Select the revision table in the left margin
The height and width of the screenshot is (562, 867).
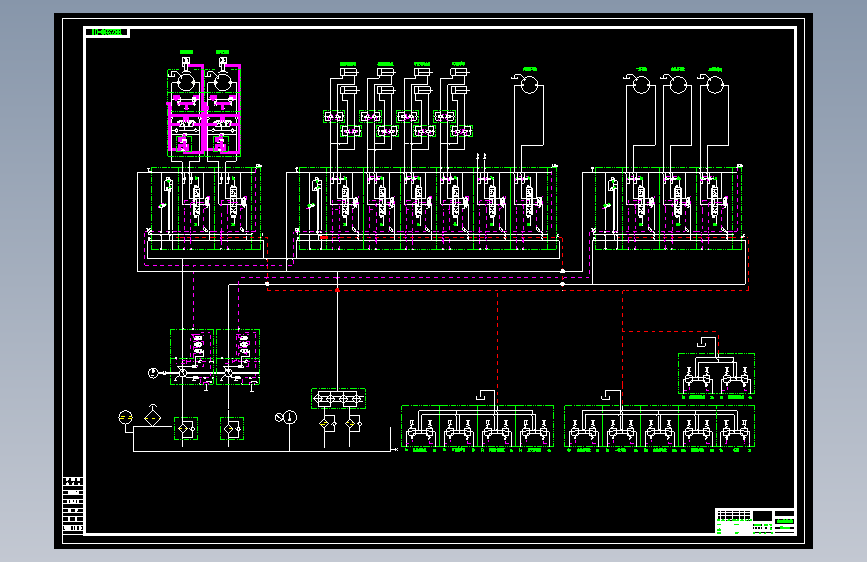[x=73, y=505]
